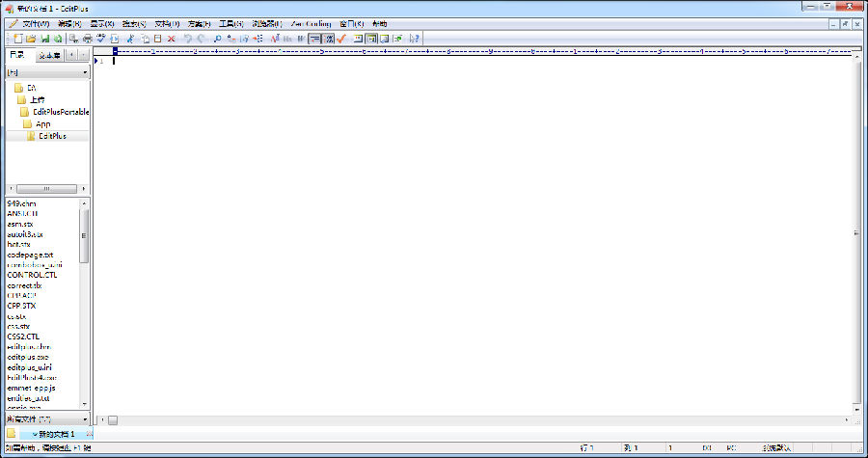
Task: Select file codepage.txt in list
Action: [30, 255]
